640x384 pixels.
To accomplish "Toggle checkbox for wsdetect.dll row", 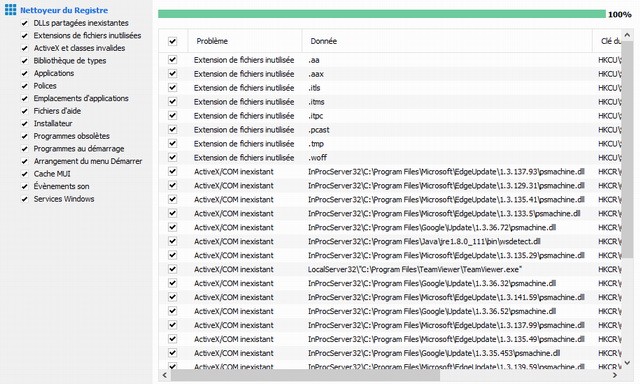I will click(173, 242).
